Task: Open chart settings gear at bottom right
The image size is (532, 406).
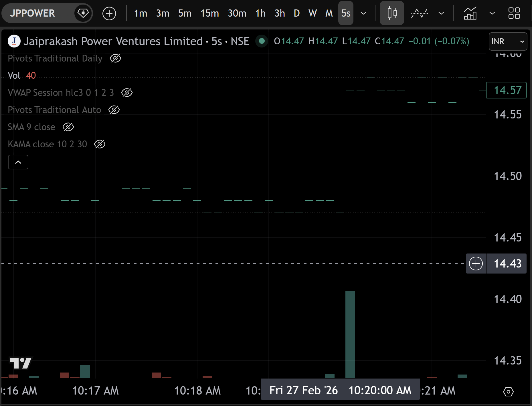Action: point(508,391)
